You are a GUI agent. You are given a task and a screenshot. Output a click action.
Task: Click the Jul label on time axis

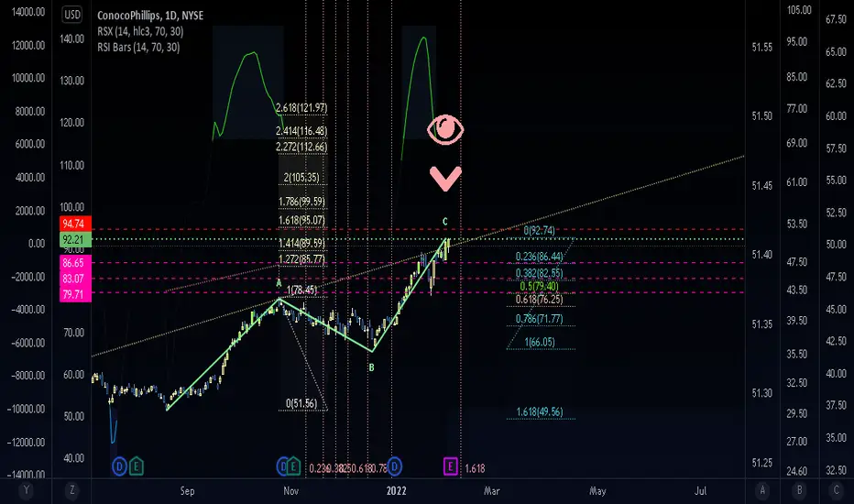click(x=700, y=490)
